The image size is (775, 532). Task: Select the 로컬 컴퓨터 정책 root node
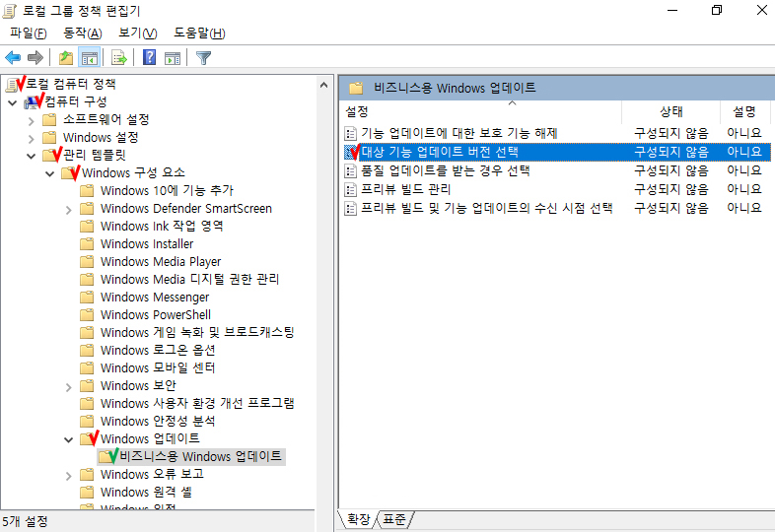71,84
